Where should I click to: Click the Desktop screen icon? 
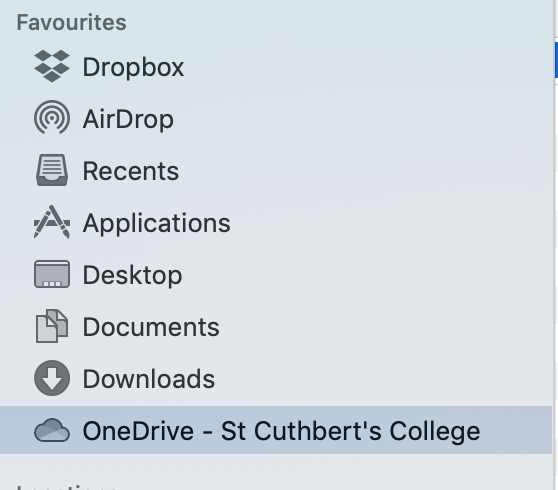coord(52,274)
